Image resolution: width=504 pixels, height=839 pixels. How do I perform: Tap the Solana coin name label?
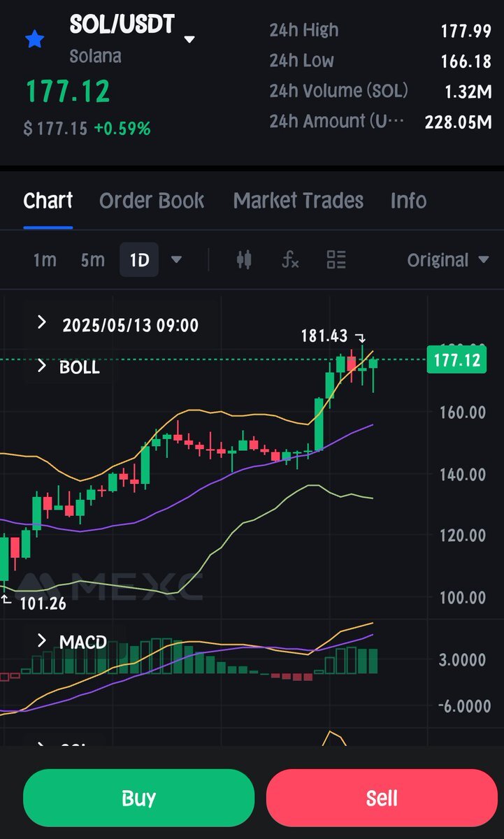tap(95, 57)
